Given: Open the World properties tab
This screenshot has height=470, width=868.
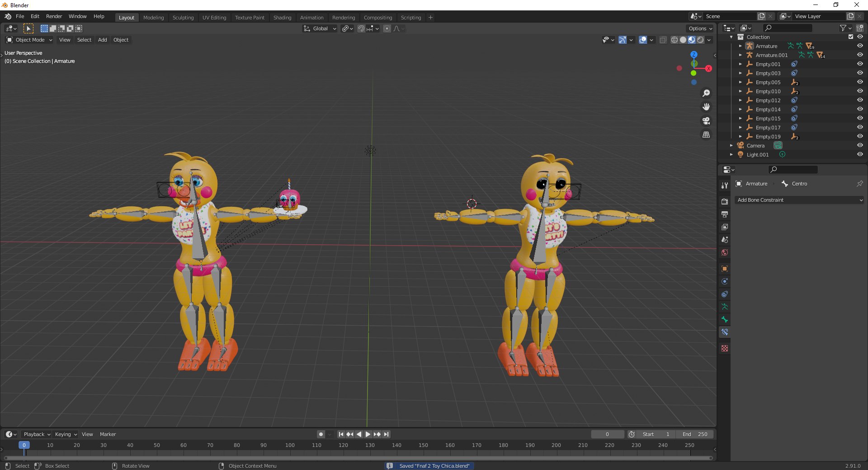Looking at the screenshot, I should pyautogui.click(x=725, y=252).
